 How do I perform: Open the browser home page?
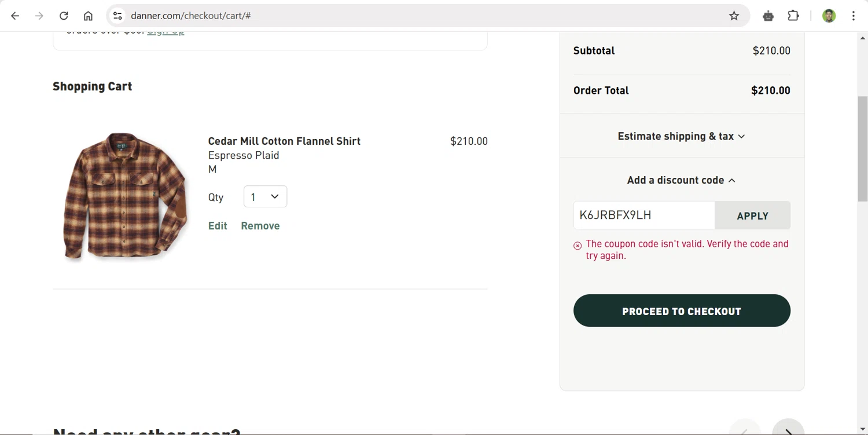88,16
